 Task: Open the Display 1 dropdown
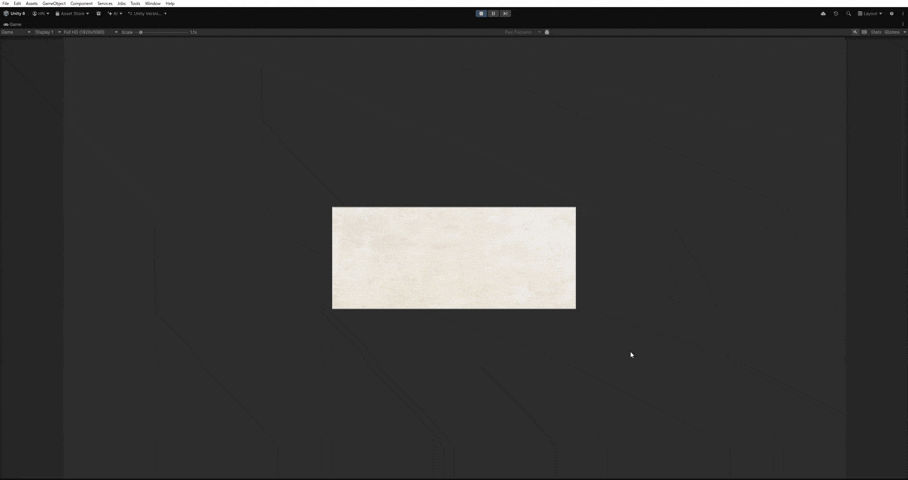point(47,32)
